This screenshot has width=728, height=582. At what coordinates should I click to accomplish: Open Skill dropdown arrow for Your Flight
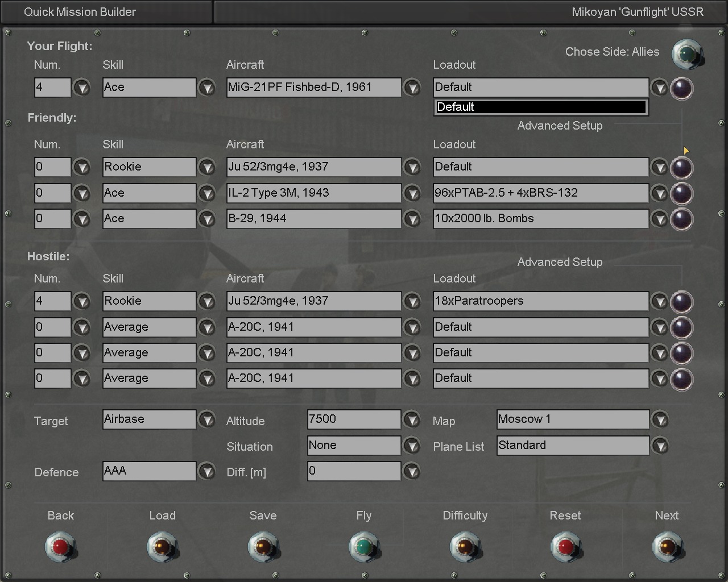pyautogui.click(x=206, y=88)
